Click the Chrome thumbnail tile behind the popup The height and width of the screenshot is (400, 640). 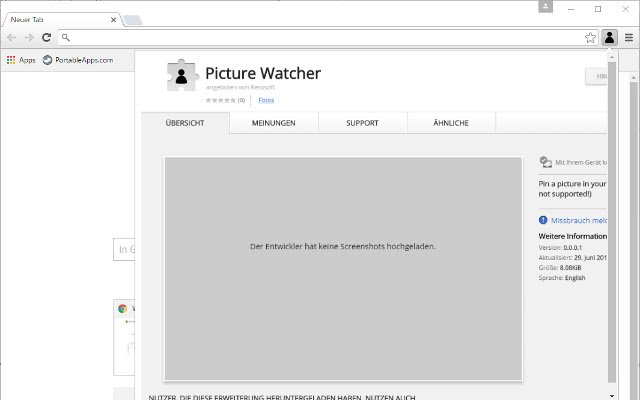point(124,337)
